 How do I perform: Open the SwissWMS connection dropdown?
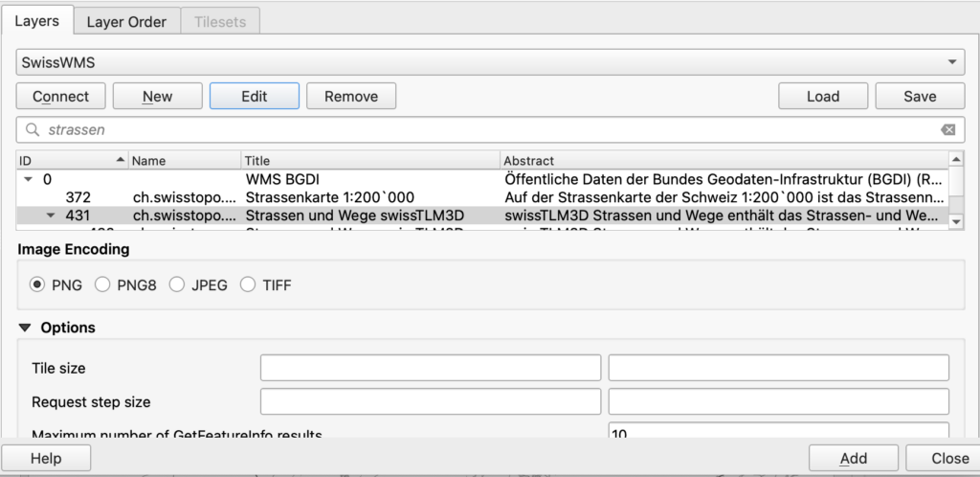489,62
